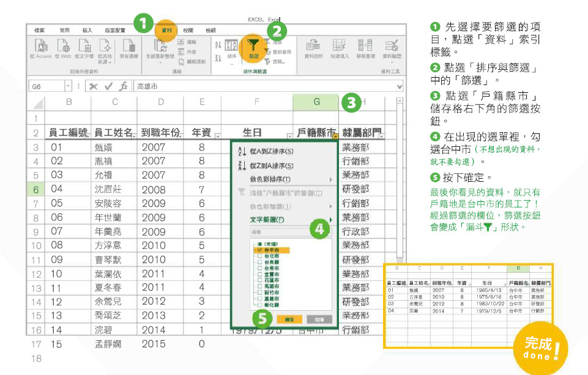The width and height of the screenshot is (588, 375).
Task: Toggle the 篩選 funnel filter icon
Action: point(253,46)
